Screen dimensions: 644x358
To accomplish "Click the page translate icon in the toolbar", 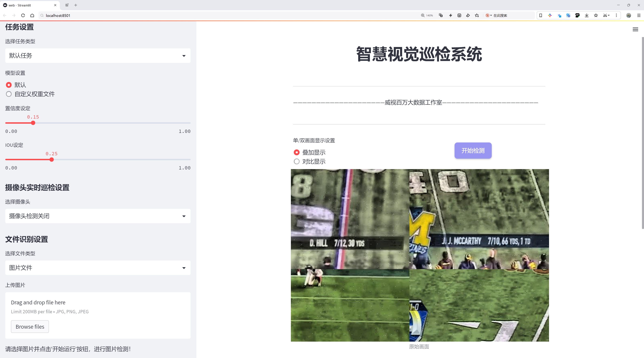I will coord(441,15).
